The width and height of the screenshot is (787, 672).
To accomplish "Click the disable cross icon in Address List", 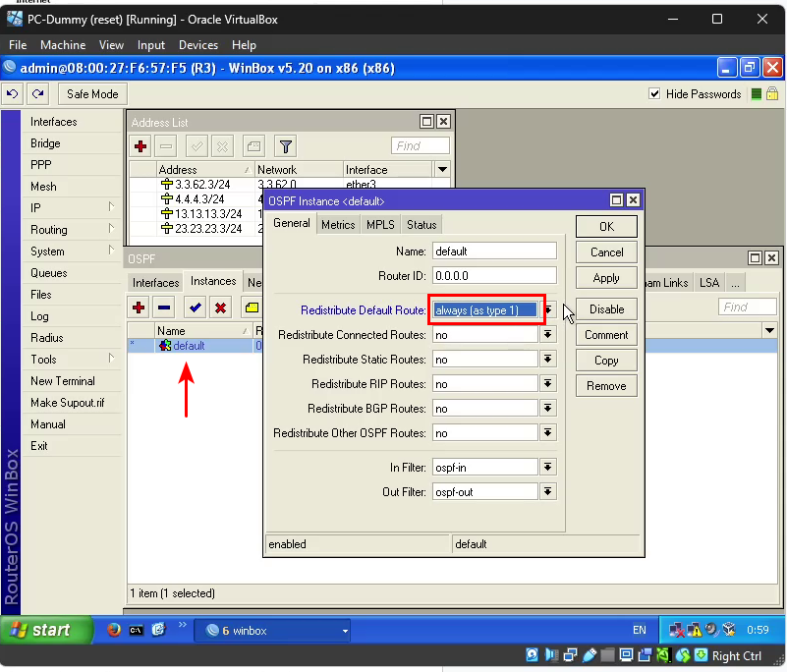I will point(222,146).
